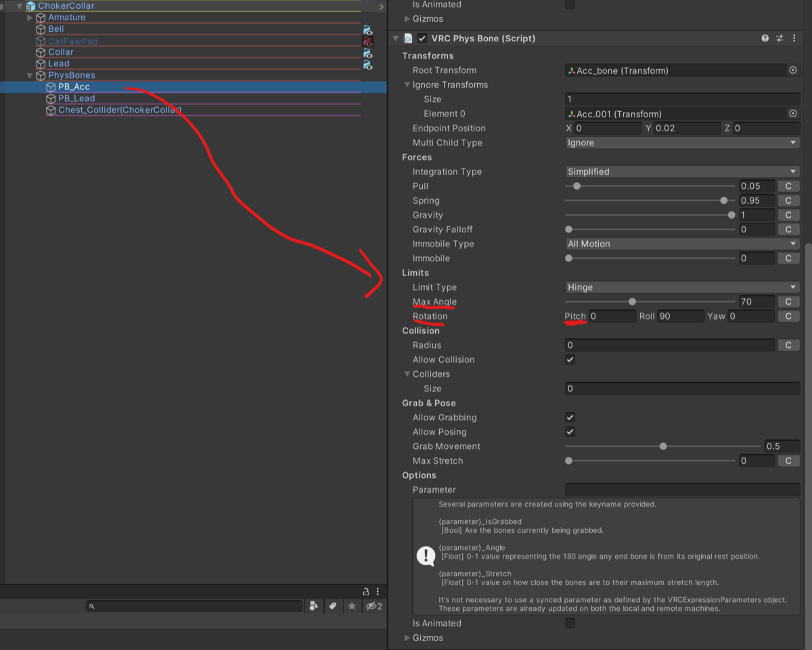This screenshot has width=812, height=650.
Task: Click the favorites star icon
Action: click(352, 606)
